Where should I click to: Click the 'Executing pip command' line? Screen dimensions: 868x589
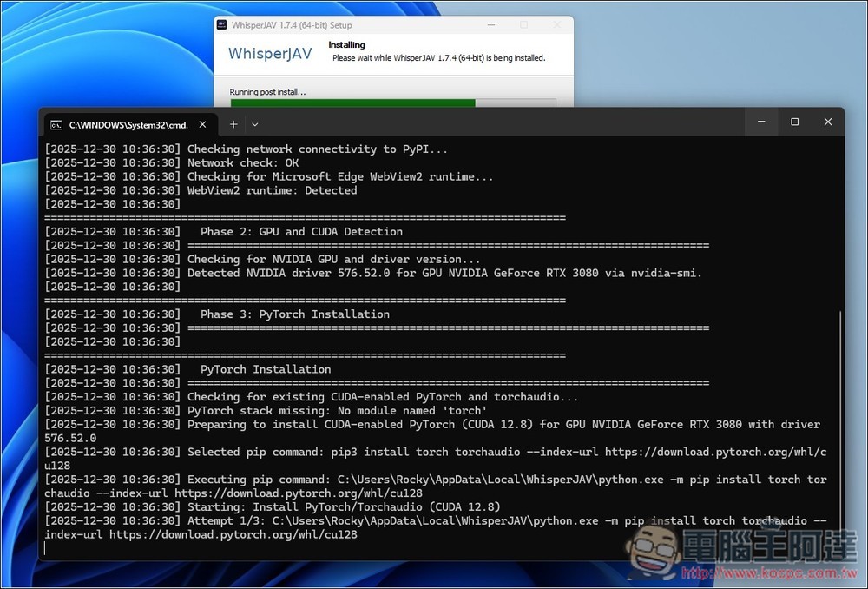coord(436,486)
